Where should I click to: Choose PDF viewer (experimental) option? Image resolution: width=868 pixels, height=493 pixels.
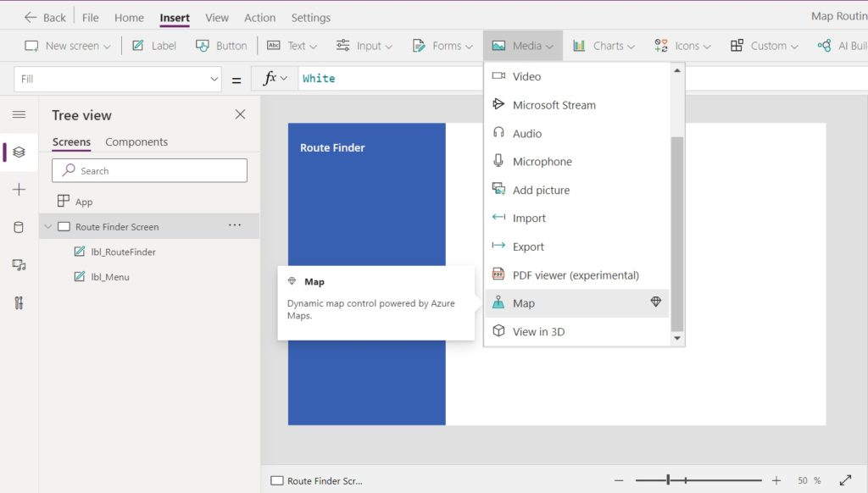click(x=576, y=275)
